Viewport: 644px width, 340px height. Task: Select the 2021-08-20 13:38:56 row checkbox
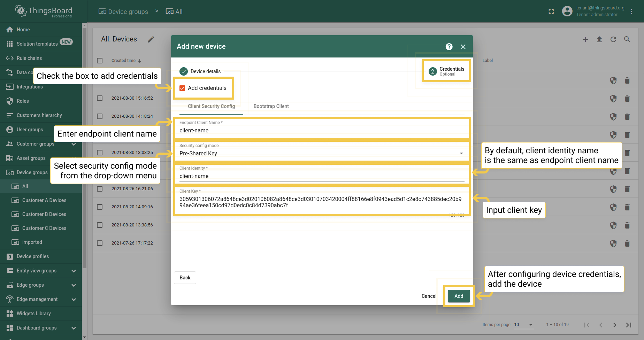tap(100, 225)
